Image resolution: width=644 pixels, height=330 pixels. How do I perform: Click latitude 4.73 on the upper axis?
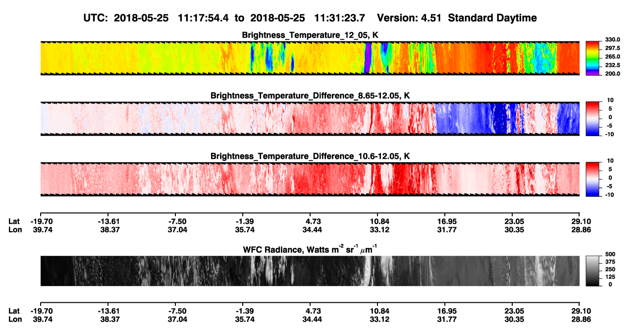(310, 221)
